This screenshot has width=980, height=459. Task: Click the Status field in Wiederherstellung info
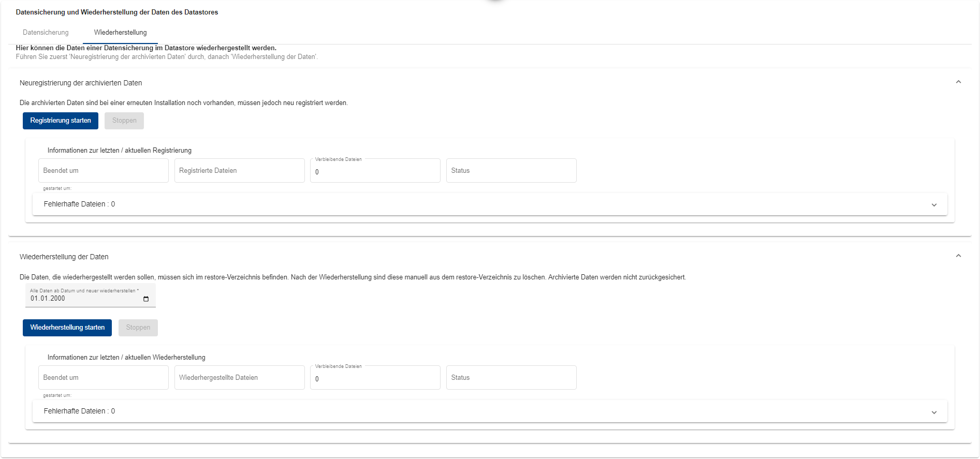[511, 378]
